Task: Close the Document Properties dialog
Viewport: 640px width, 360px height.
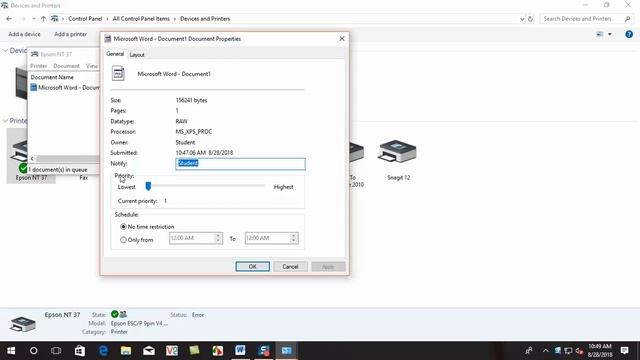Action: [342, 38]
